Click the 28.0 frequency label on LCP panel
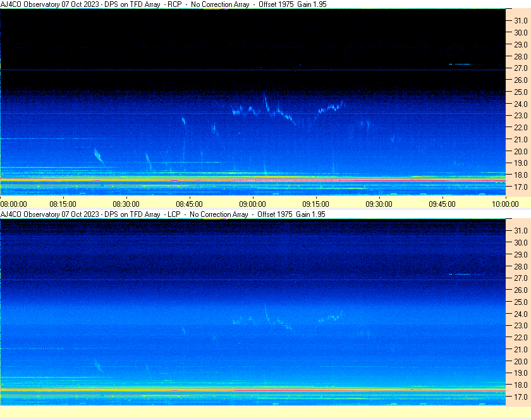 [x=521, y=266]
